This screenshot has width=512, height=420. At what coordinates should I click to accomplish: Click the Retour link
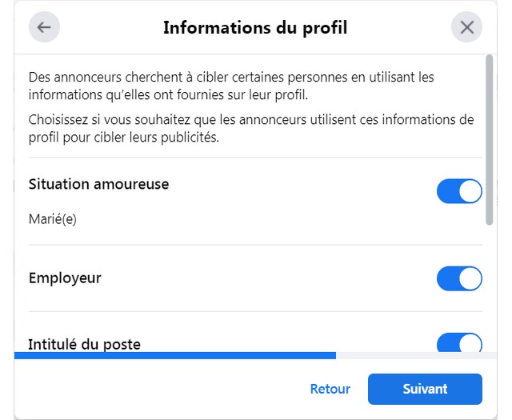[330, 389]
